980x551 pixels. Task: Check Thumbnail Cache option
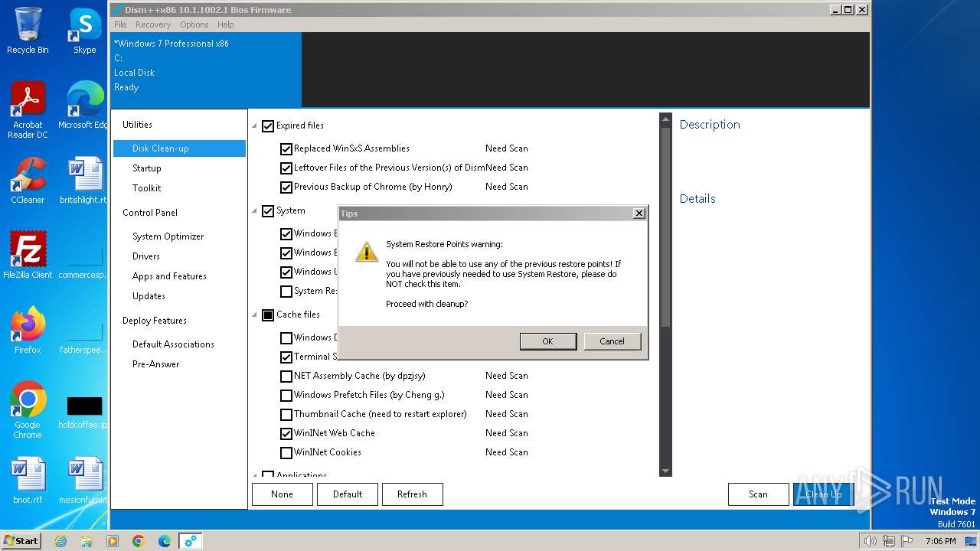point(286,414)
